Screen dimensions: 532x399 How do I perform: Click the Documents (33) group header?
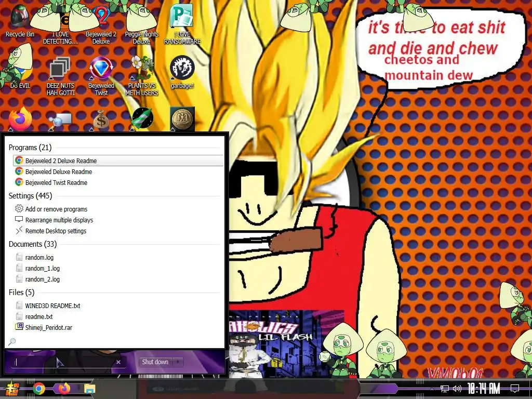(33, 244)
